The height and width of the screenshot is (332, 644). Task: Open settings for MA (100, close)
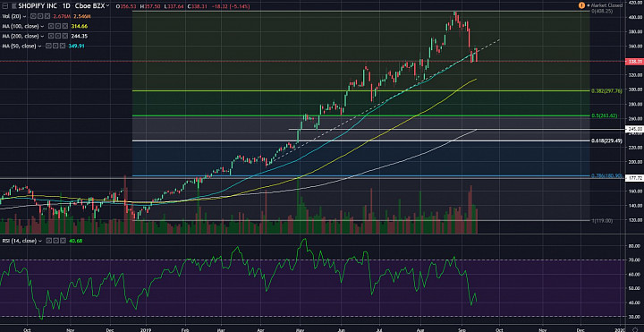[58, 26]
